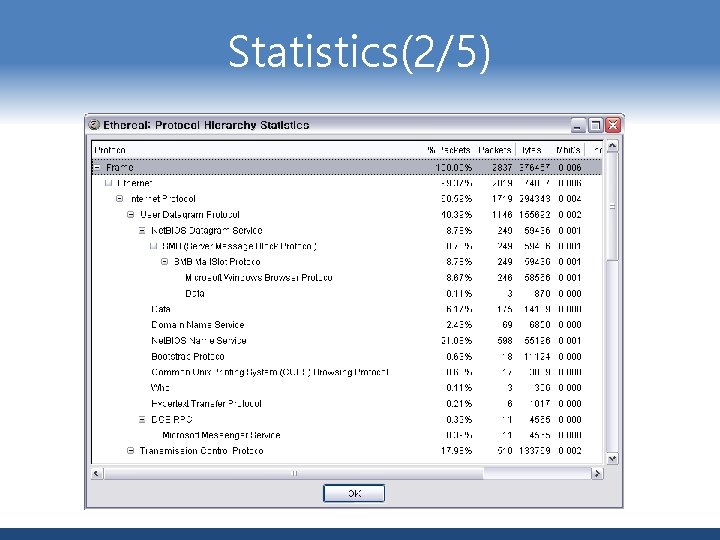Sort by the Mbit/s column header
The height and width of the screenshot is (540, 720).
568,150
